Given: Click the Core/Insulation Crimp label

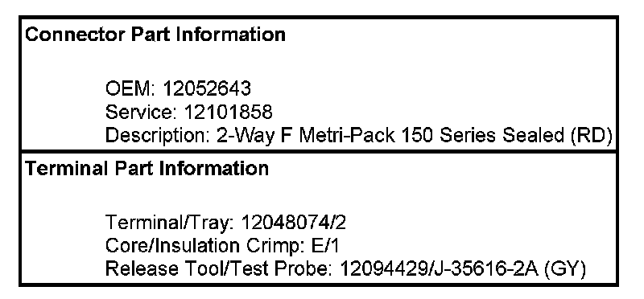Looking at the screenshot, I should (x=204, y=246).
